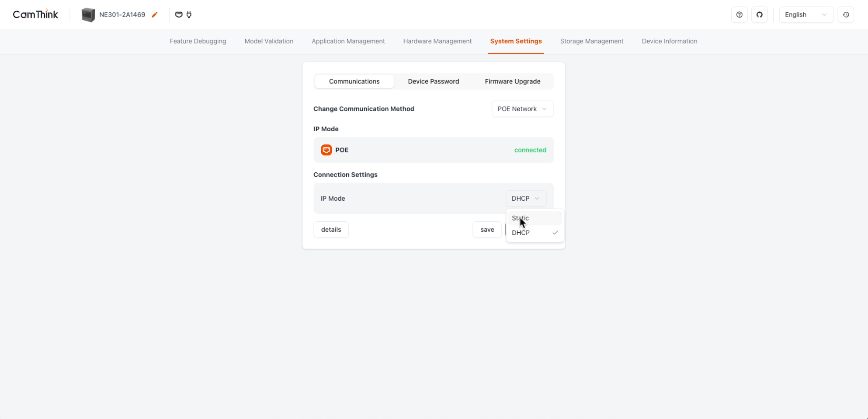
Task: Click the power plug icon in header
Action: click(x=189, y=14)
